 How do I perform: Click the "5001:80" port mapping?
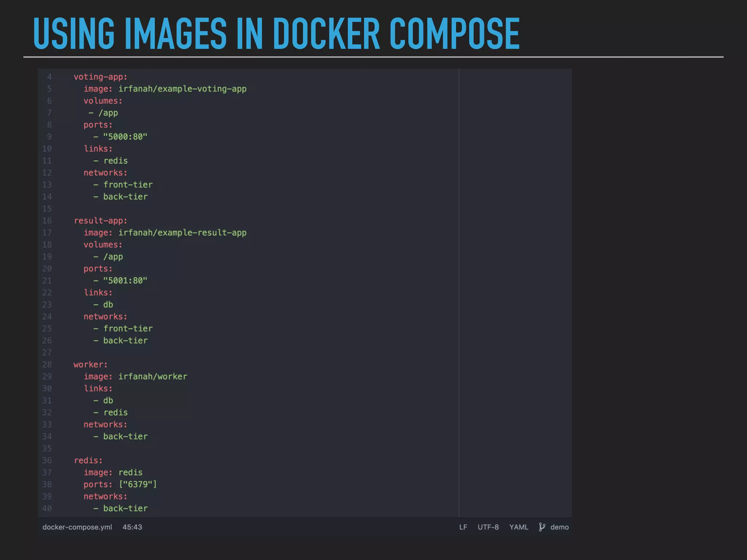pyautogui.click(x=125, y=281)
